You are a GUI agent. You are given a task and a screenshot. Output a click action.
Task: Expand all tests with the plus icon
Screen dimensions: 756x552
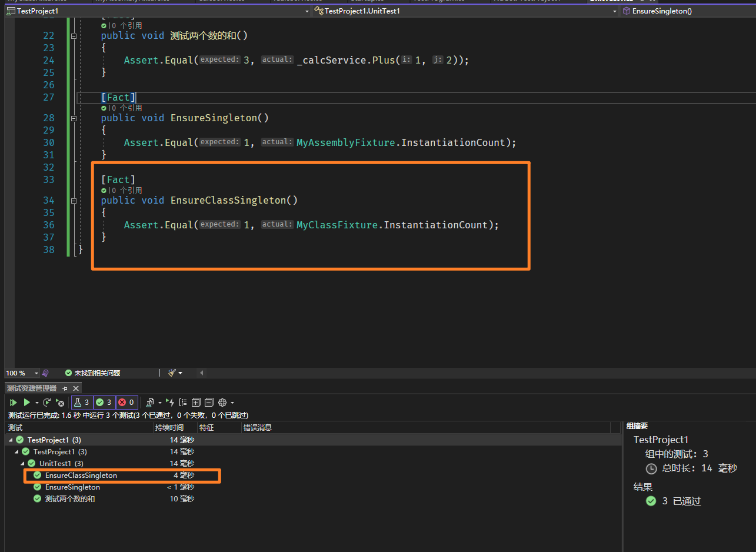tap(196, 403)
